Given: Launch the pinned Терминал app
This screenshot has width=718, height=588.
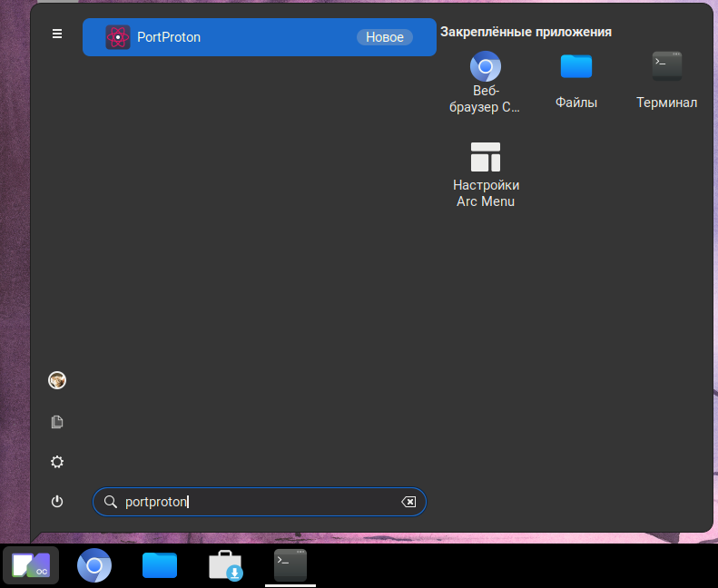Looking at the screenshot, I should pos(666,82).
